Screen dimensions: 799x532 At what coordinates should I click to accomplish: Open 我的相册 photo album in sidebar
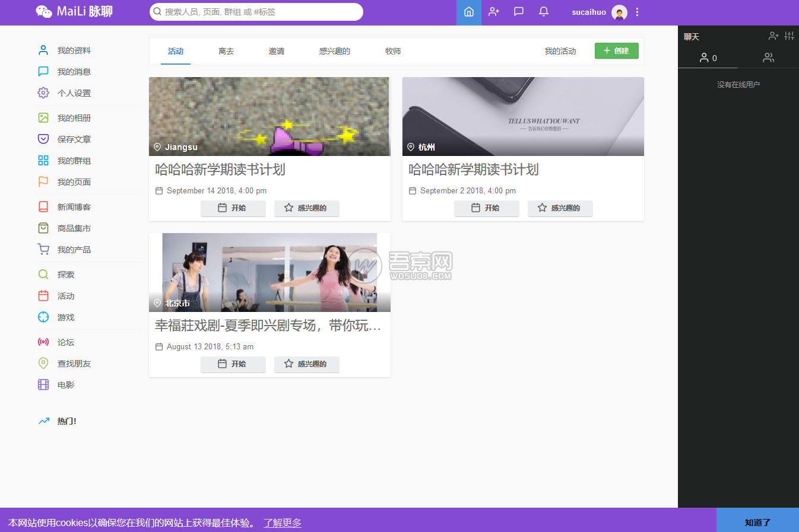[74, 118]
